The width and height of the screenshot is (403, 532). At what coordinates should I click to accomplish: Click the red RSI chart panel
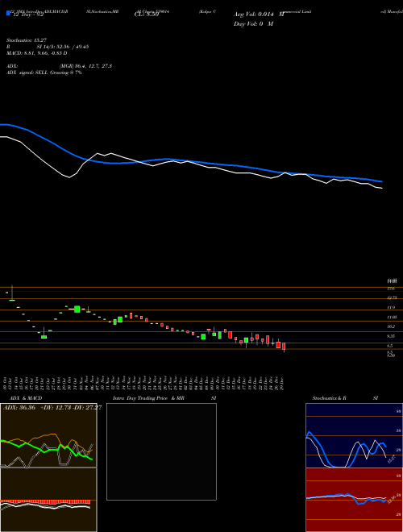pos(354,500)
